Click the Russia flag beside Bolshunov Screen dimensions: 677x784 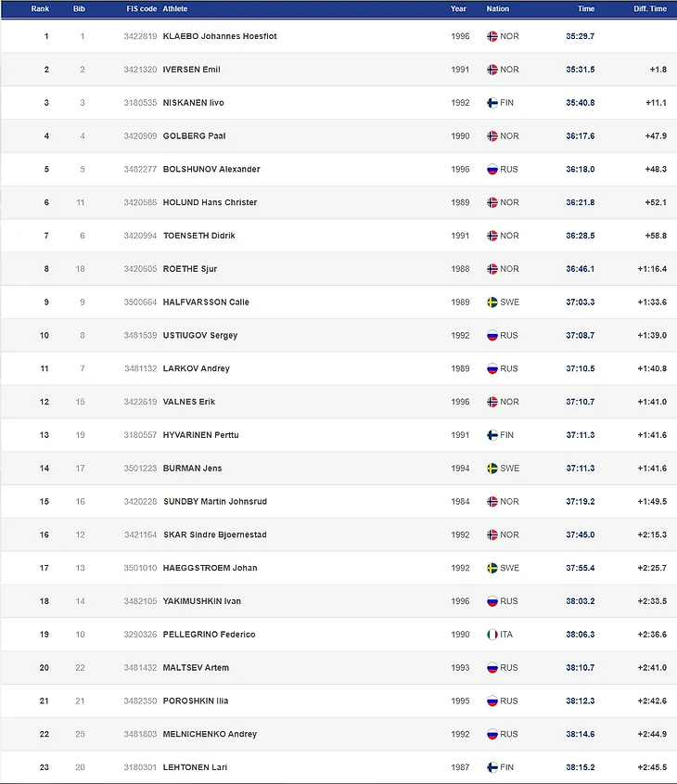(492, 170)
